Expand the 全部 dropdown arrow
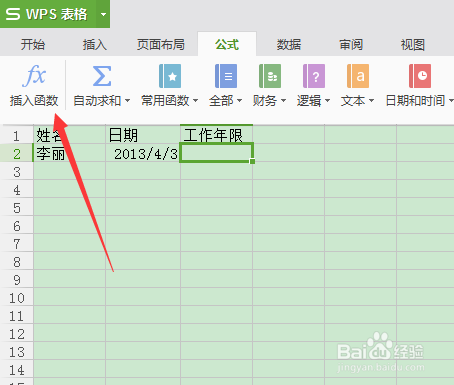This screenshot has width=454, height=385. coord(239,100)
